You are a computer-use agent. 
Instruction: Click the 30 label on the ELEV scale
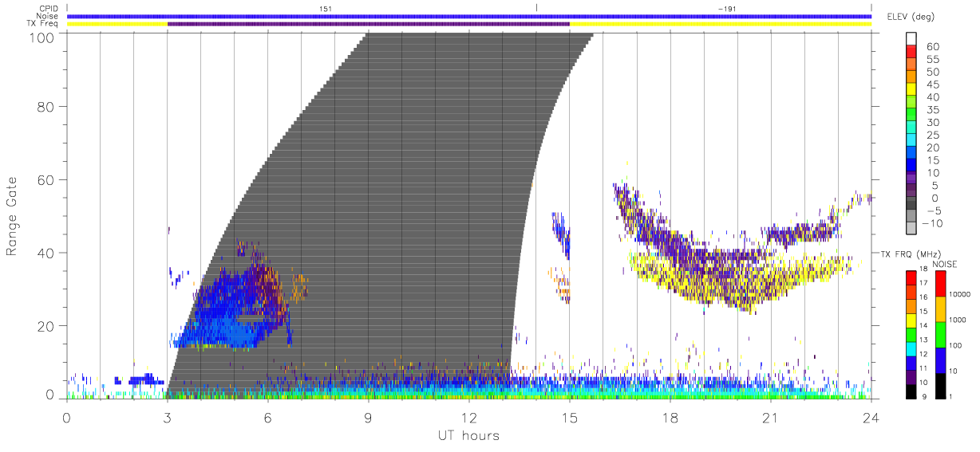coord(933,123)
